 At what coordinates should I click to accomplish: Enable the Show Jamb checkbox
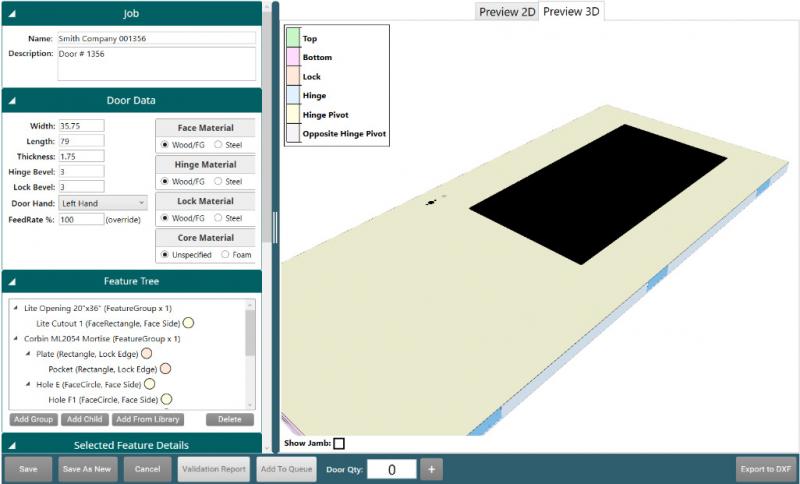339,443
